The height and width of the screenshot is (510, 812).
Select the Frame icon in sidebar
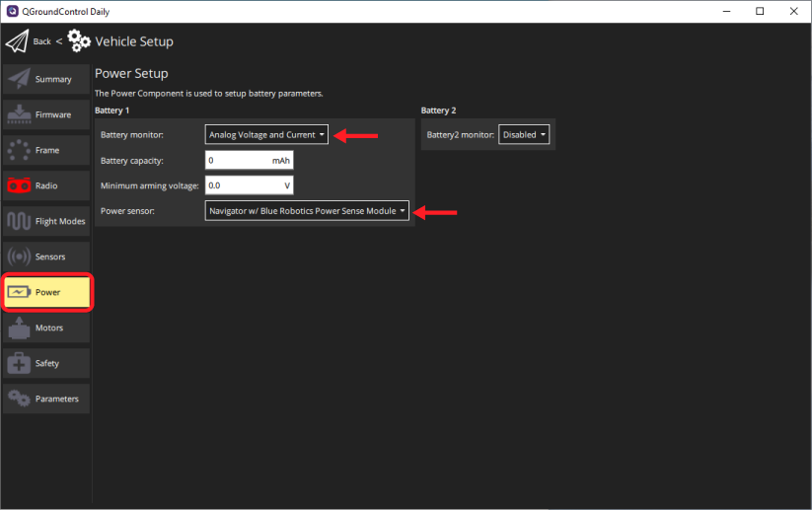[19, 150]
